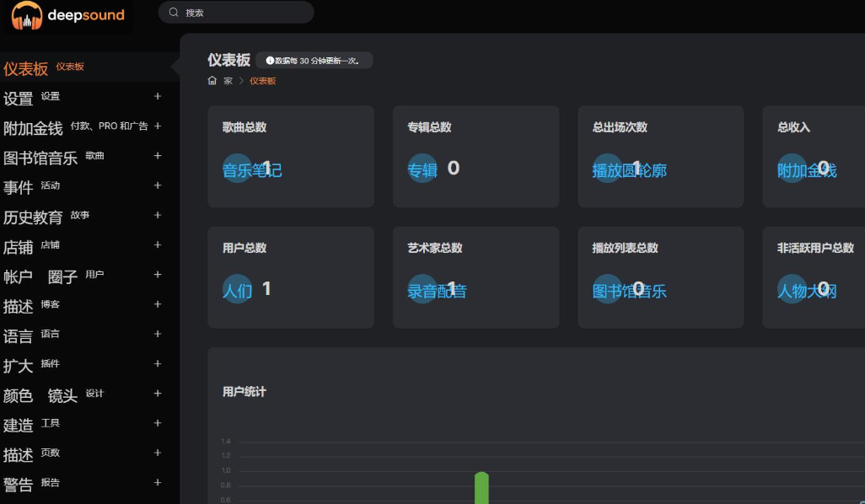The height and width of the screenshot is (504, 865).
Task: Open the 历史教育 stories sidebar menu
Action: point(89,216)
